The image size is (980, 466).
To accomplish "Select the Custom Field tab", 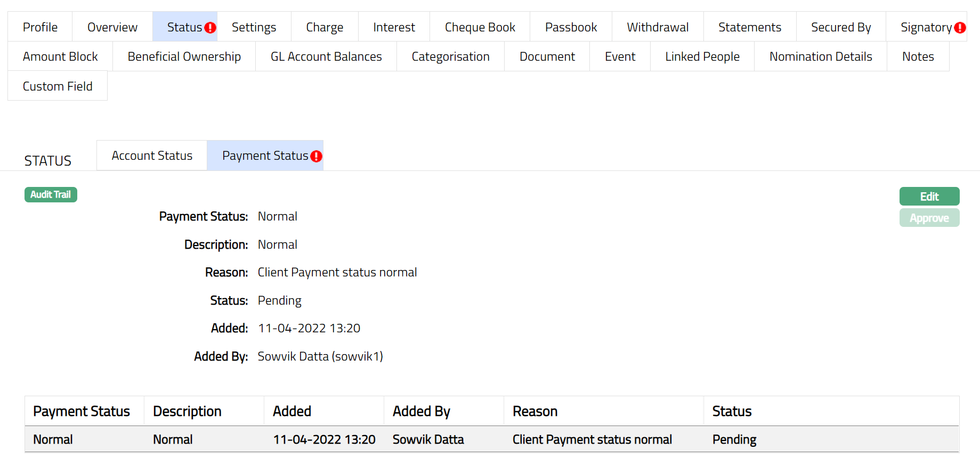I will point(58,86).
